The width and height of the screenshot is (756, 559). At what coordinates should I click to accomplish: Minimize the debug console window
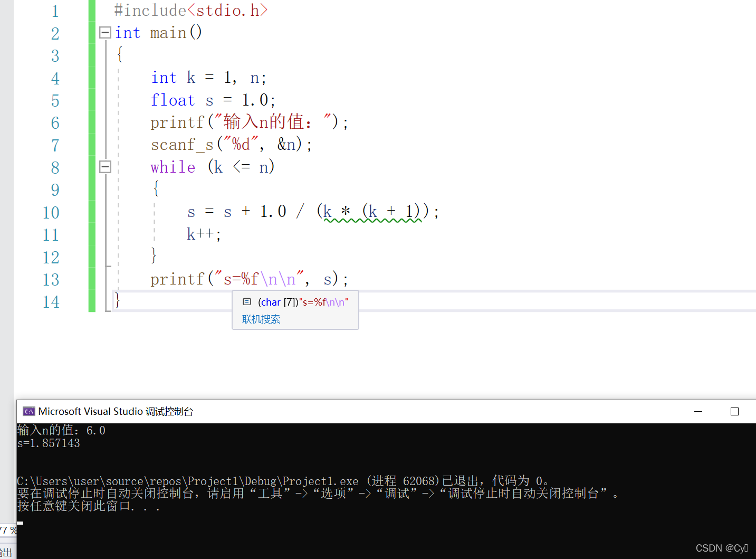click(x=698, y=411)
